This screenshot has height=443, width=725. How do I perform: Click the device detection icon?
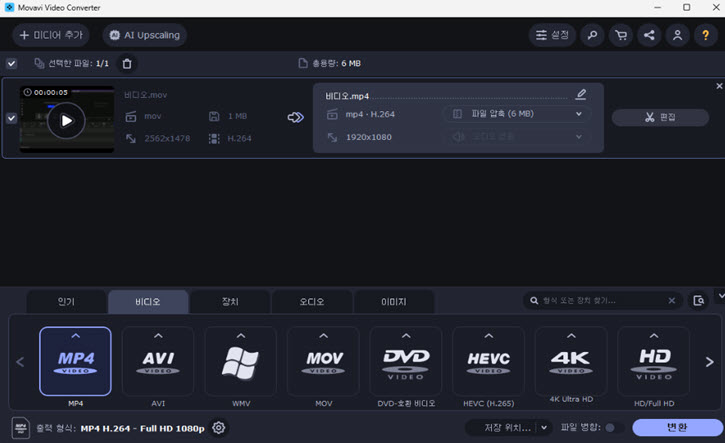699,301
